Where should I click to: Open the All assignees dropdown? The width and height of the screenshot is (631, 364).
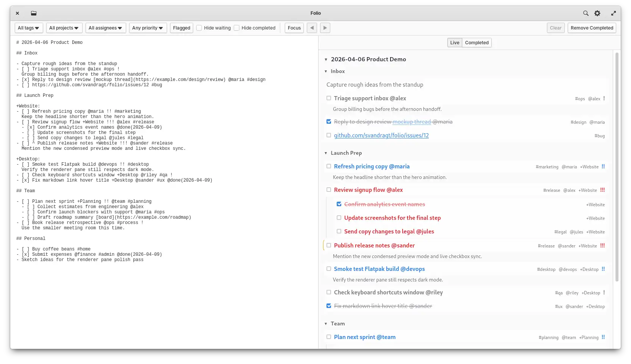tap(105, 28)
